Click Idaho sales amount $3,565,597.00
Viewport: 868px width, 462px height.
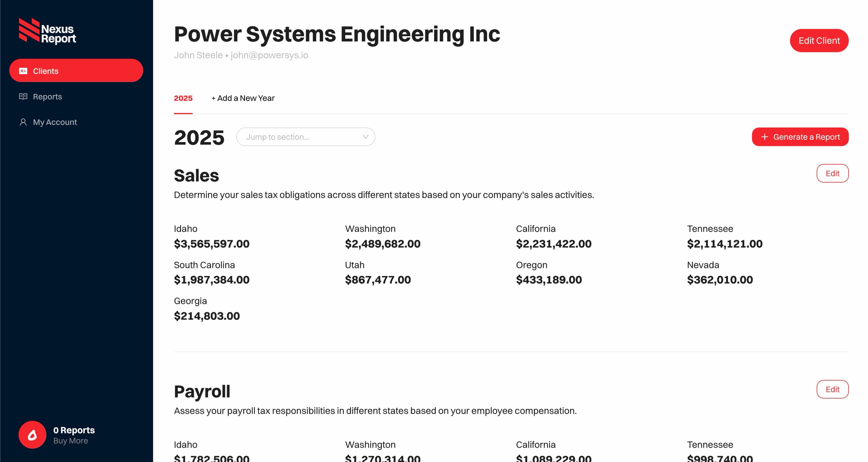[x=212, y=244]
